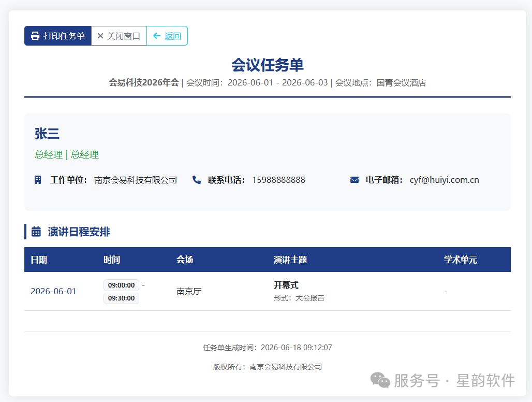Click the venue 国青会议酒店
Screen dimensions: 532x402
(401, 82)
